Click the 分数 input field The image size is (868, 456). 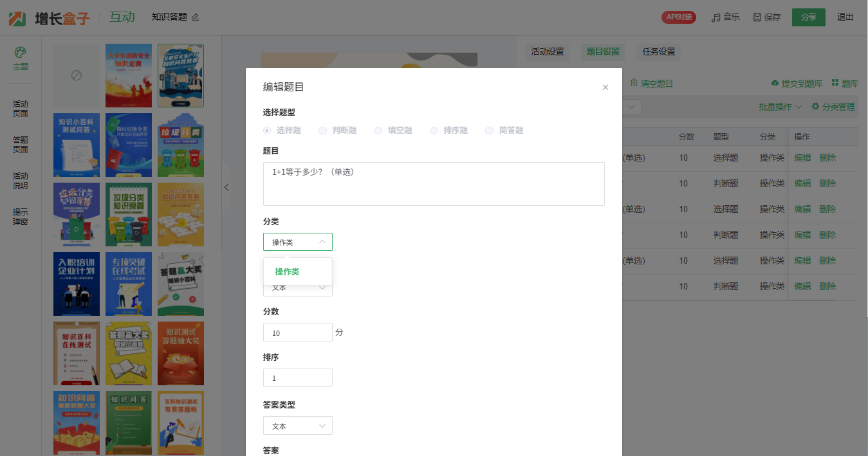297,333
